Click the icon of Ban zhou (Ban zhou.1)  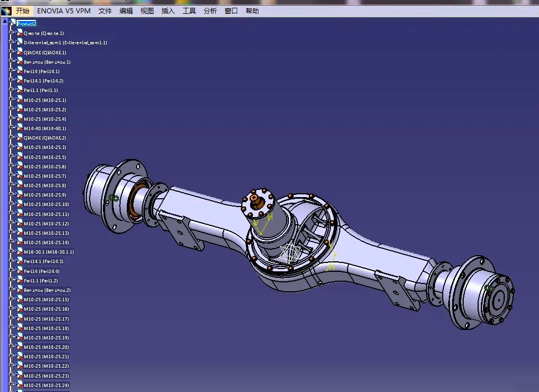click(19, 61)
